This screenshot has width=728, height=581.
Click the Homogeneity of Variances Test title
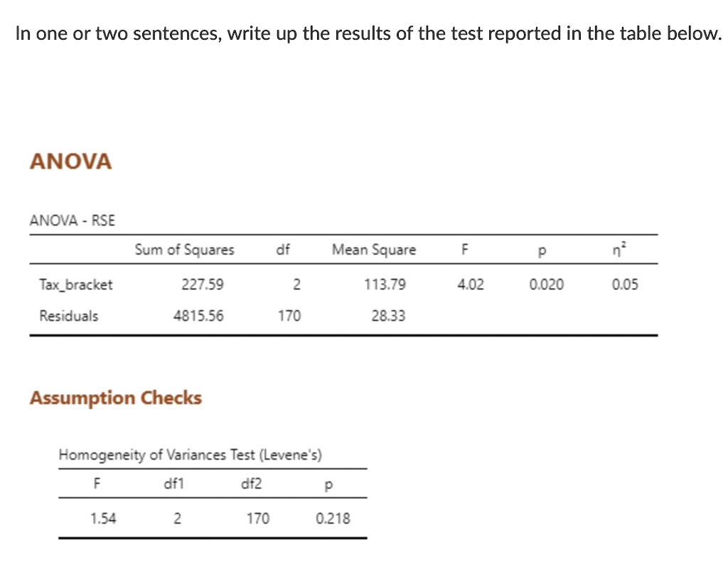[191, 454]
